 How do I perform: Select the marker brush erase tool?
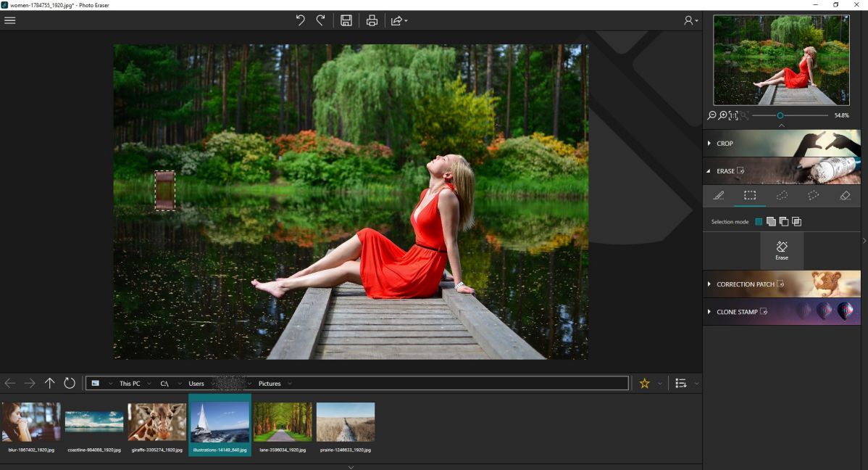(x=718, y=196)
